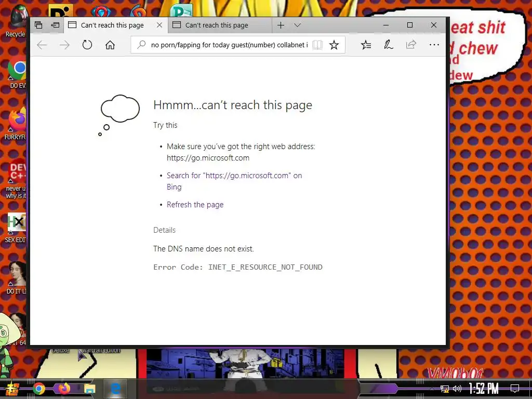Refresh the page using toolbar reload icon
Screen dimensions: 532x399
click(87, 45)
